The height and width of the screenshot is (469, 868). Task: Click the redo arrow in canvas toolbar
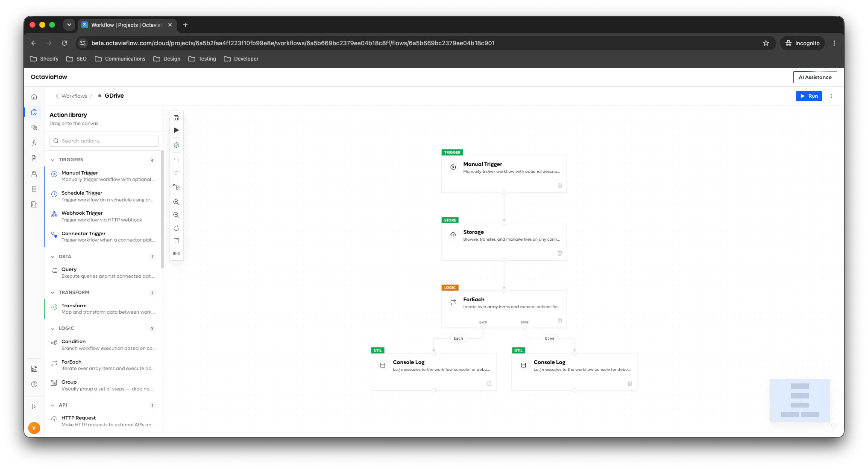pos(176,172)
